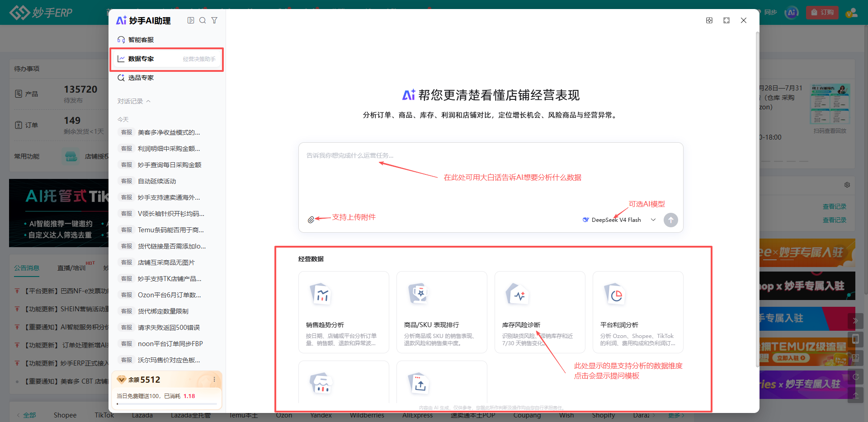Switch to 公告消息 tab
Screen dimensions: 868x422
tap(27, 268)
